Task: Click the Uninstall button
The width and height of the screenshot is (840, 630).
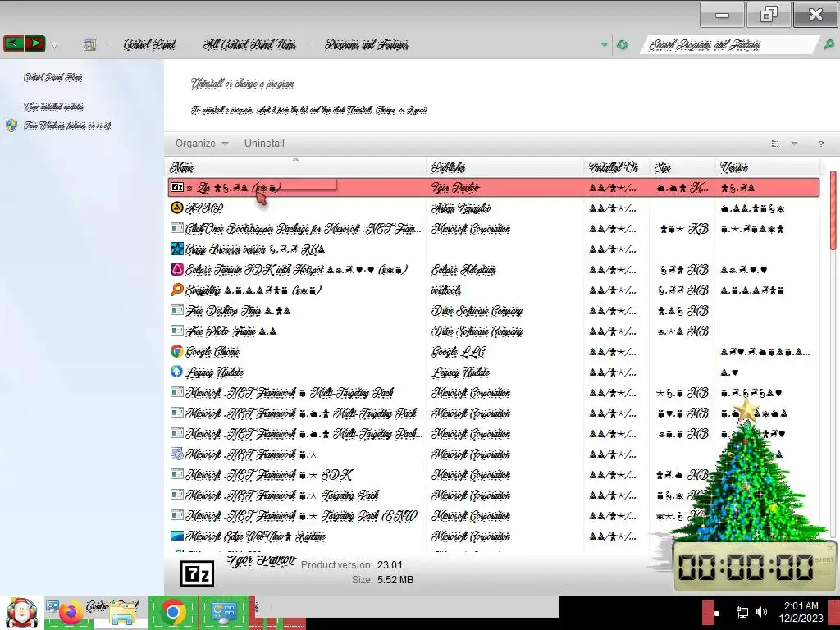Action: pos(264,144)
